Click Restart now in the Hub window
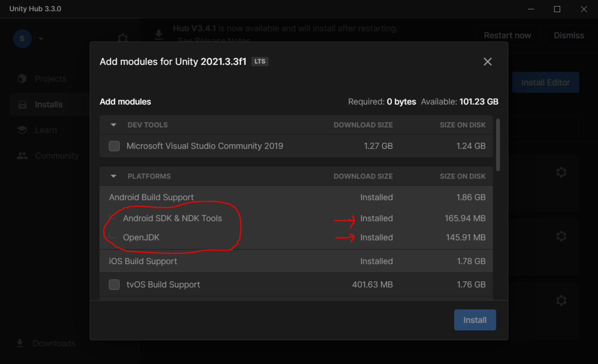This screenshot has width=598, height=364. pos(507,35)
